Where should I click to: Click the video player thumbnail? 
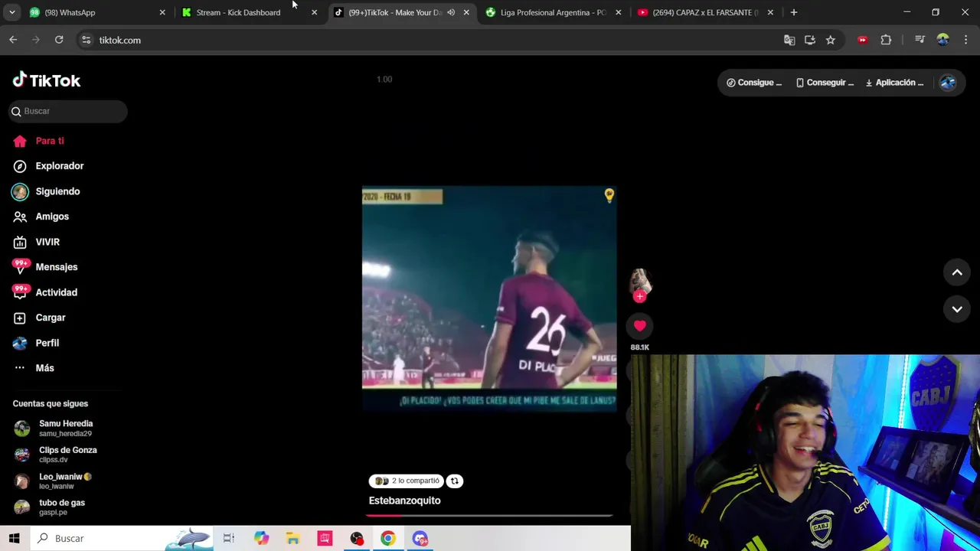pyautogui.click(x=489, y=298)
